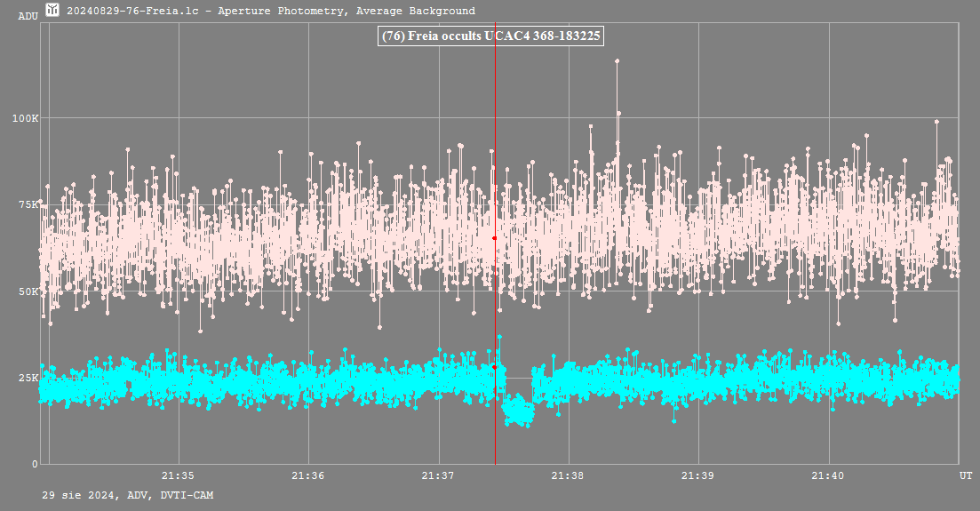
Task: Click the red marker point on the cyan curve
Action: coord(494,367)
